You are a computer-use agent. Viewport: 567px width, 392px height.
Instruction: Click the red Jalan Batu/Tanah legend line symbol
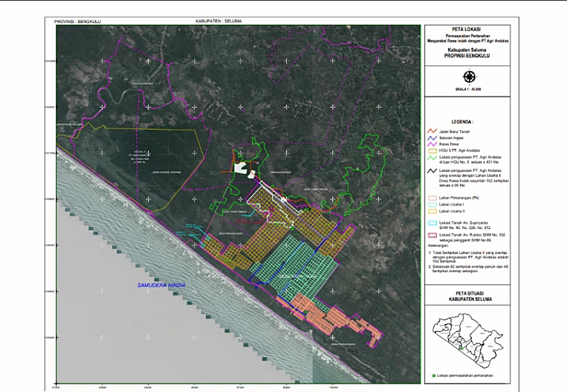430,130
